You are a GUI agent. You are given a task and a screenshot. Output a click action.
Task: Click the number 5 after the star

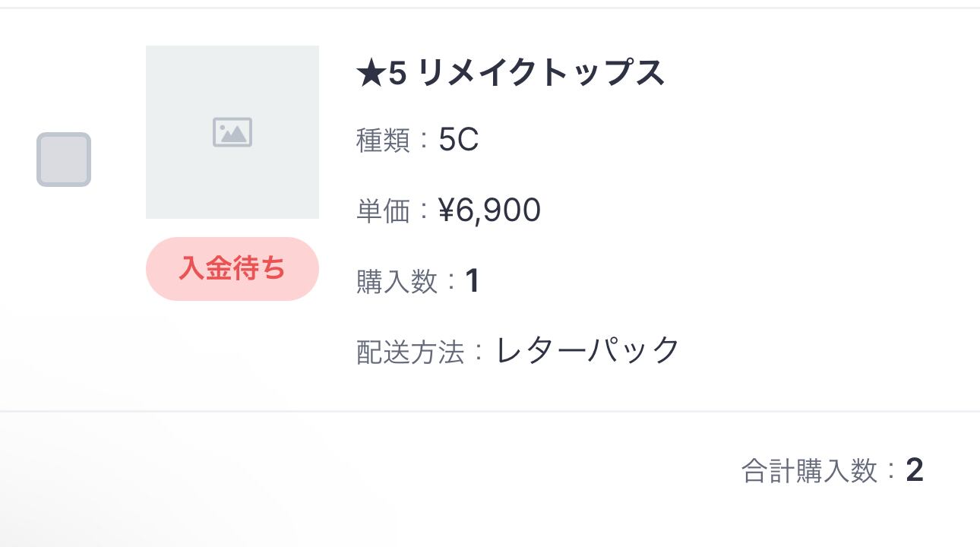(397, 74)
